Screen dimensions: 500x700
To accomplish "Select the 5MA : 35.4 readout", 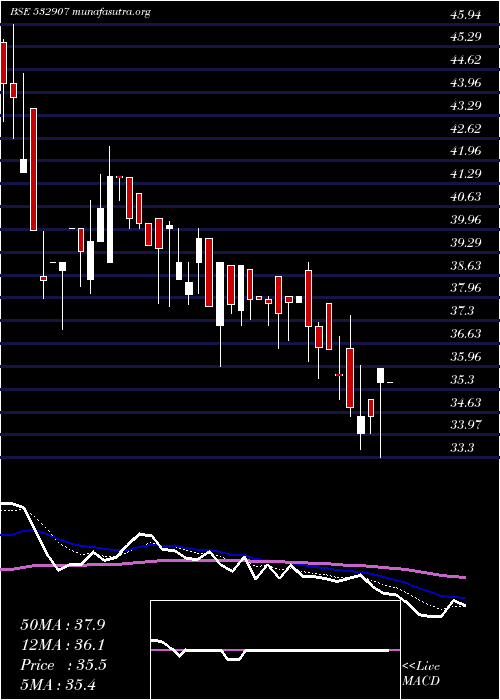I will [x=58, y=685].
